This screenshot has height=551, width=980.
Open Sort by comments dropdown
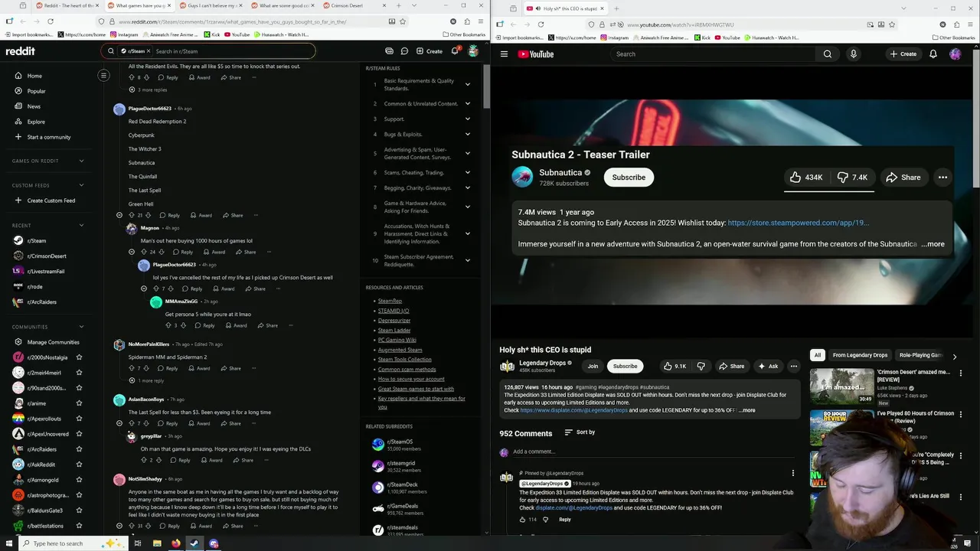(580, 432)
